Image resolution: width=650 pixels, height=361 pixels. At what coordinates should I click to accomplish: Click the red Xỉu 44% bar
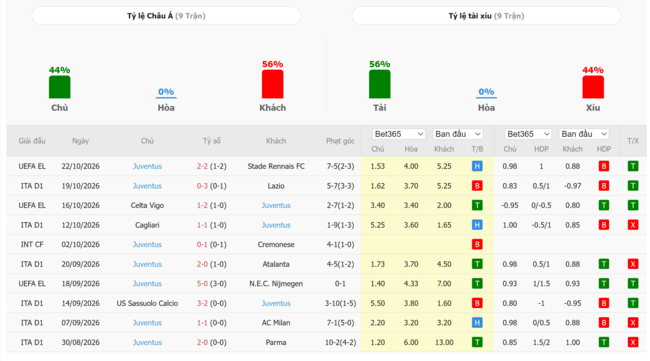(x=593, y=87)
